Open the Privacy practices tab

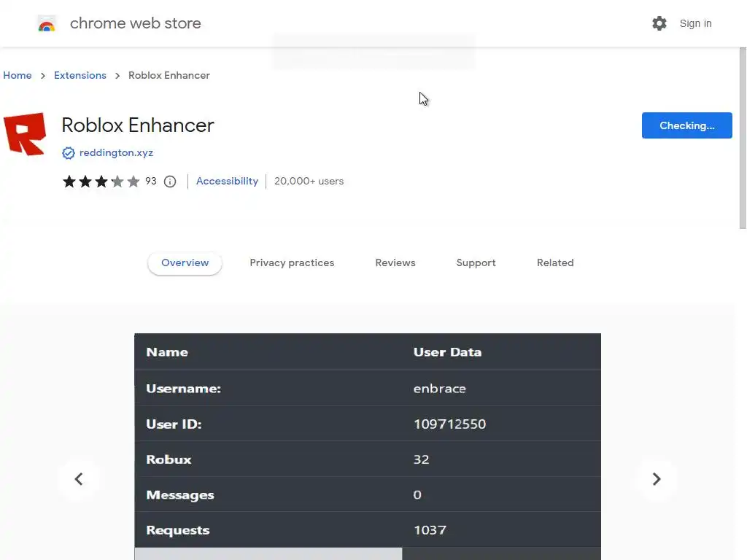pos(292,263)
